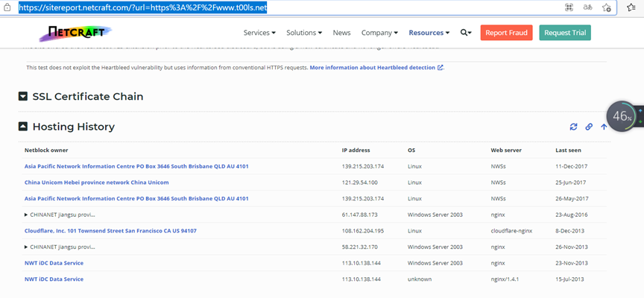The image size is (644, 298).
Task: Click the Hosting History refresh icon
Action: [x=573, y=127]
